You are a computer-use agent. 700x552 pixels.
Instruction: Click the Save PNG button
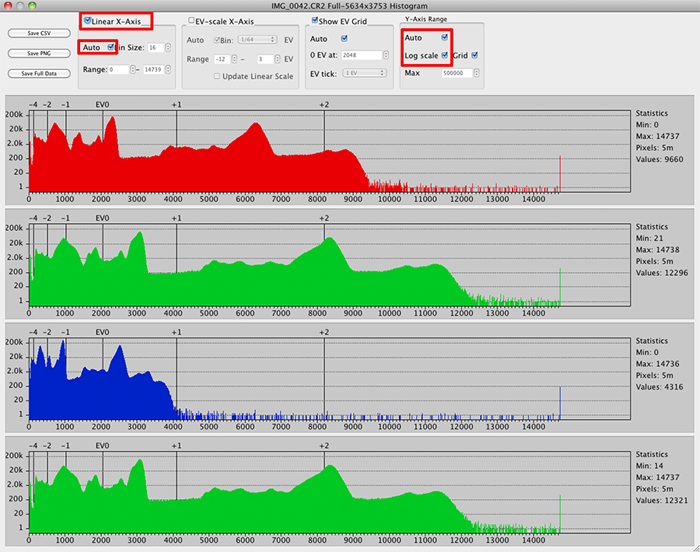(39, 54)
